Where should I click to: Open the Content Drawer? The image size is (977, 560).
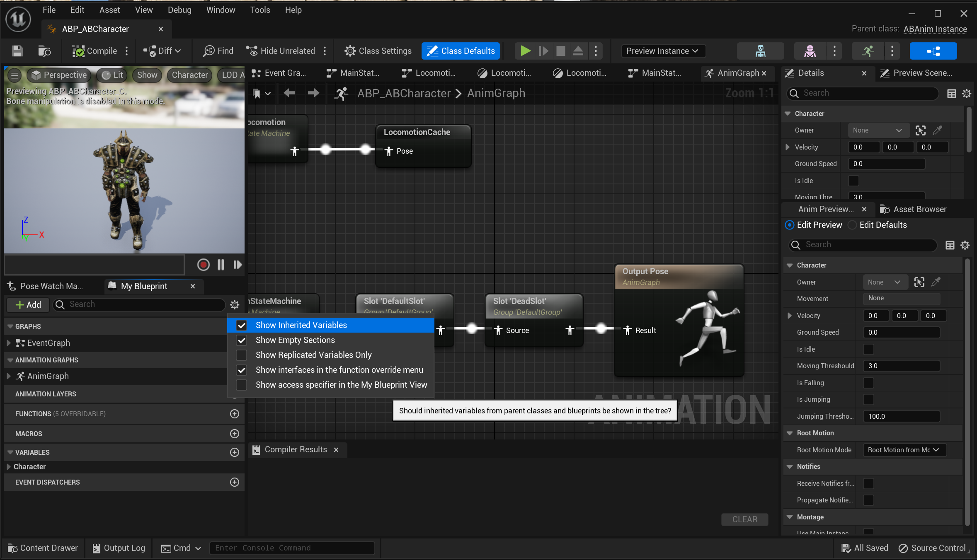(43, 548)
